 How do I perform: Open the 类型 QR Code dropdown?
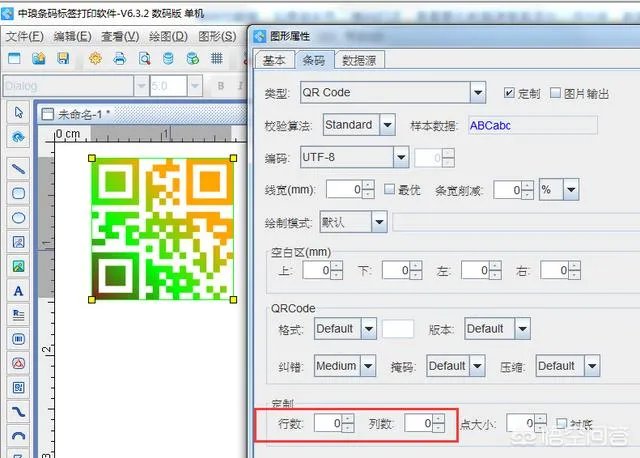click(478, 93)
